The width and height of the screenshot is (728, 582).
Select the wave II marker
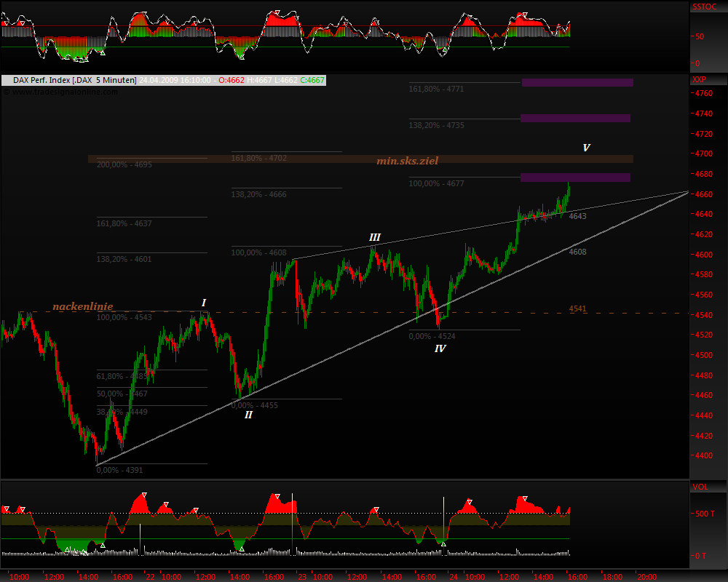(x=248, y=415)
